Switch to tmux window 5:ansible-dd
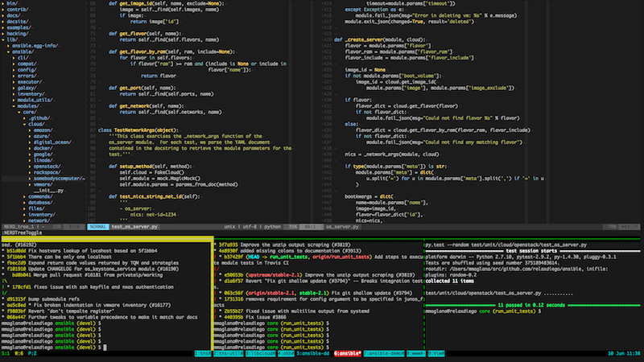 (x=313, y=353)
